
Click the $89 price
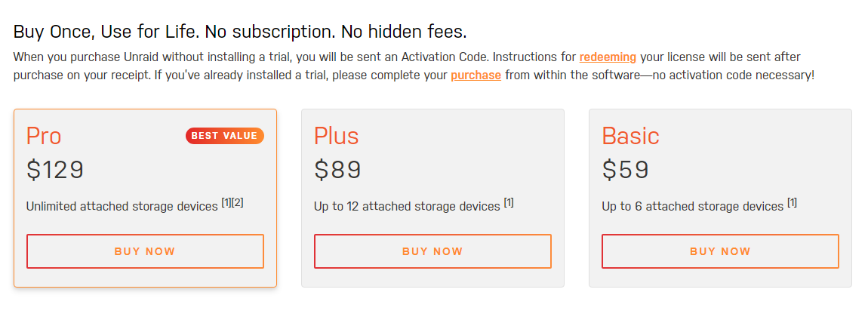pos(337,170)
